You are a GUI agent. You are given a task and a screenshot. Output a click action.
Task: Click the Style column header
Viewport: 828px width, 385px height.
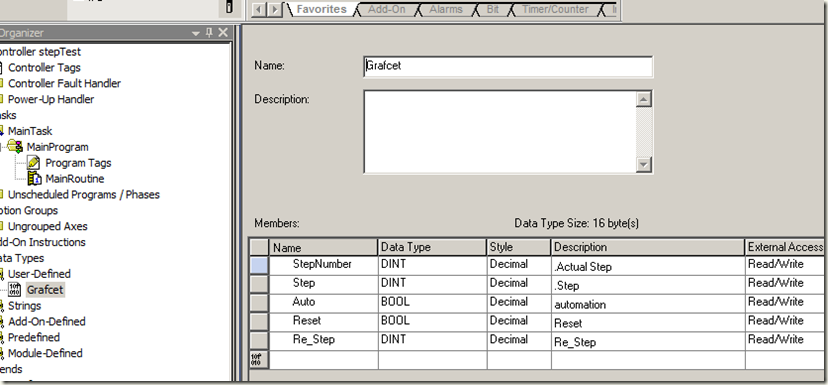[x=519, y=247]
